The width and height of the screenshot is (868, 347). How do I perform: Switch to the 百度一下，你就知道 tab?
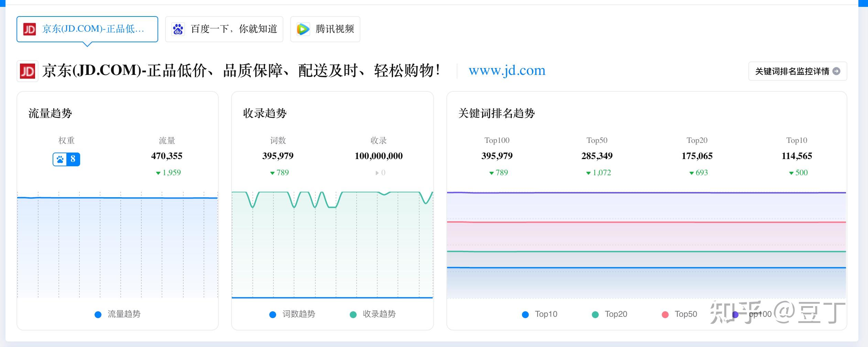[224, 29]
